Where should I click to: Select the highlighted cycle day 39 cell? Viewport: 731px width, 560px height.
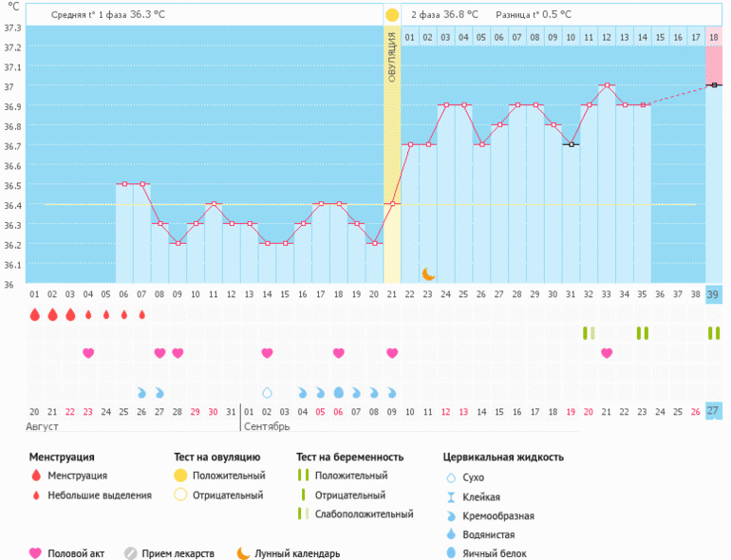[x=713, y=295]
